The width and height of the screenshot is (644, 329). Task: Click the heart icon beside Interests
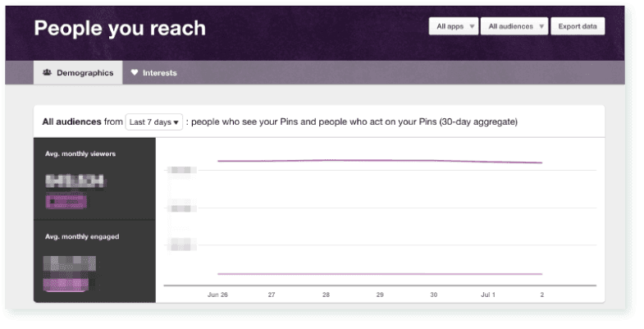coord(135,72)
